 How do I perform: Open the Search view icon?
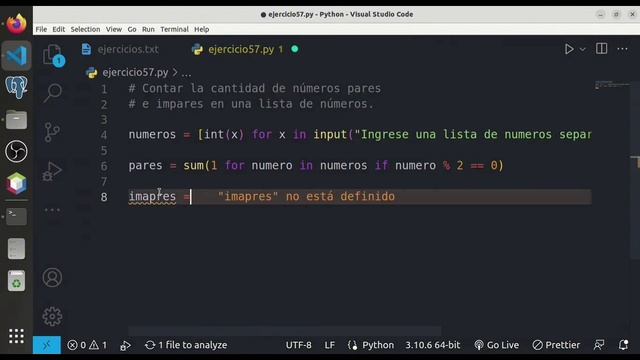coord(53,93)
